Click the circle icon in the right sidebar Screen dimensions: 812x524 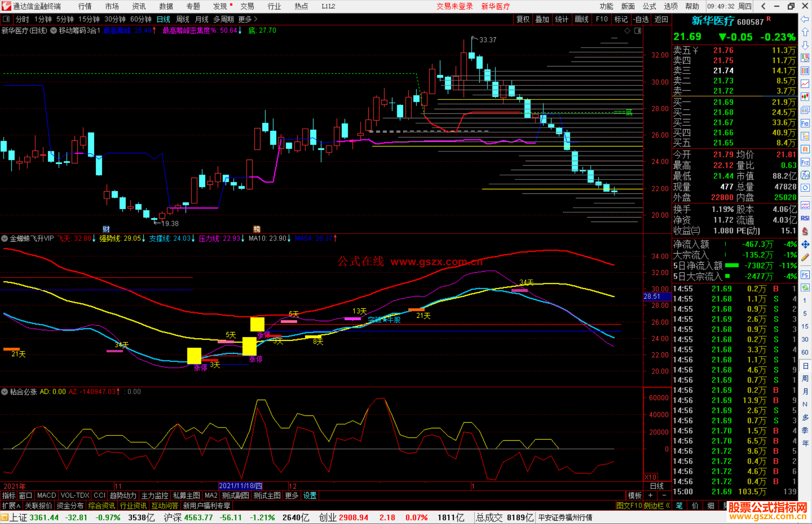click(x=805, y=188)
